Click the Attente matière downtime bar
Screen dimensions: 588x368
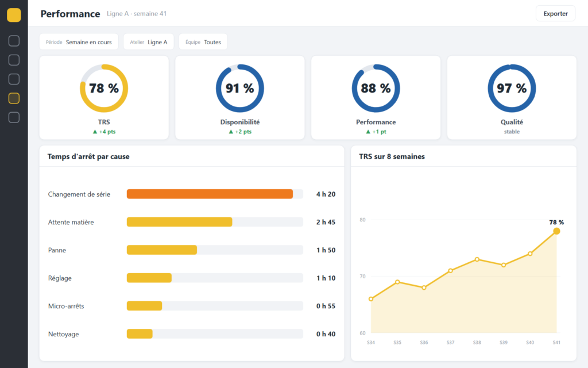(179, 222)
